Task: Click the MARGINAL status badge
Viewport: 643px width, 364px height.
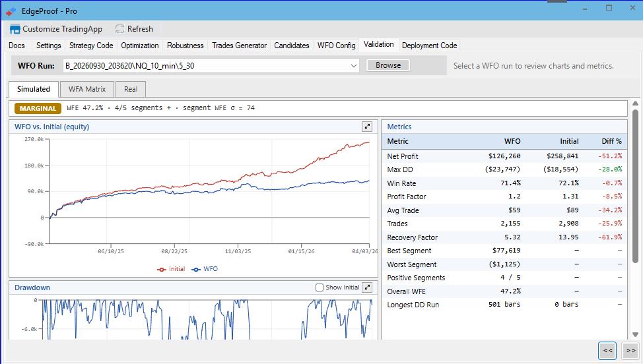Action: point(38,108)
